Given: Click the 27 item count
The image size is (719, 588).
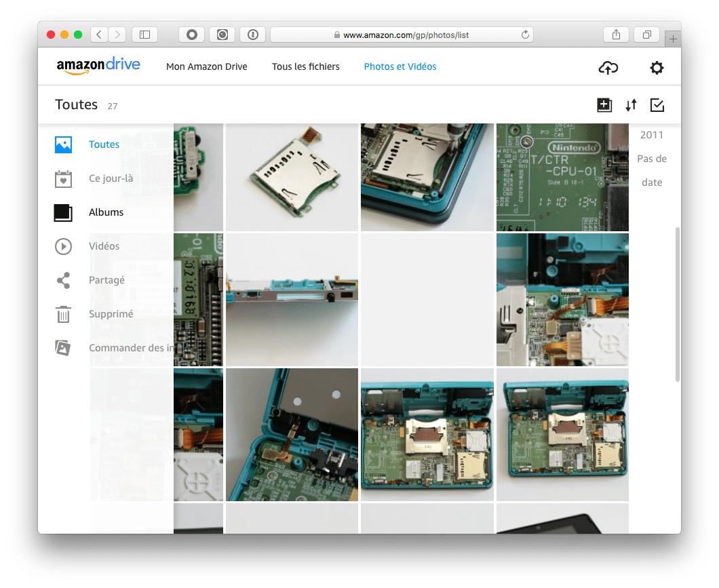Looking at the screenshot, I should click(113, 106).
